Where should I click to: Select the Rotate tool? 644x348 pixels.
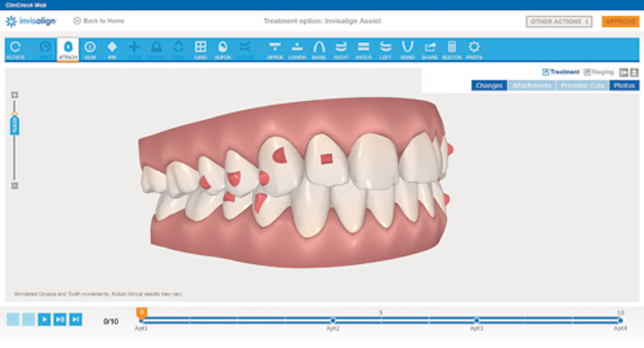(x=15, y=50)
